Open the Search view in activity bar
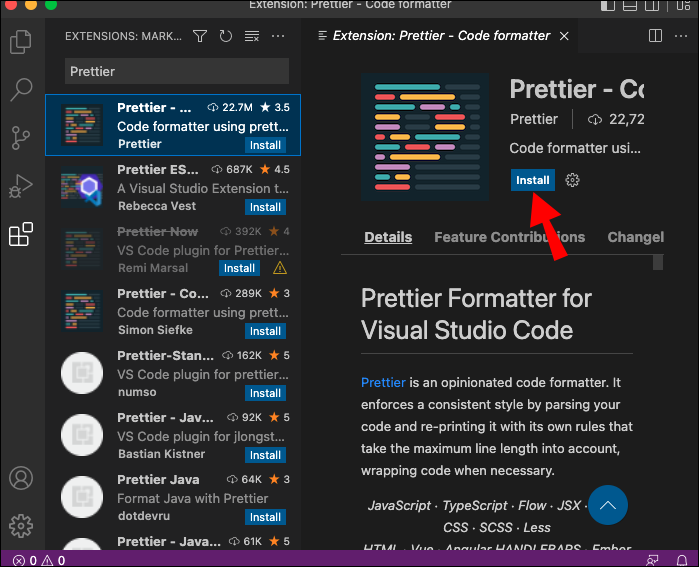Viewport: 699px width, 567px height. pos(21,90)
